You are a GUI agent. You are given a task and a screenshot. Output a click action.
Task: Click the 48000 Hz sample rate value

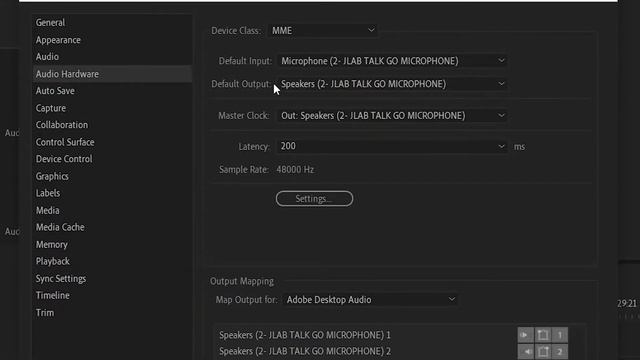point(295,169)
